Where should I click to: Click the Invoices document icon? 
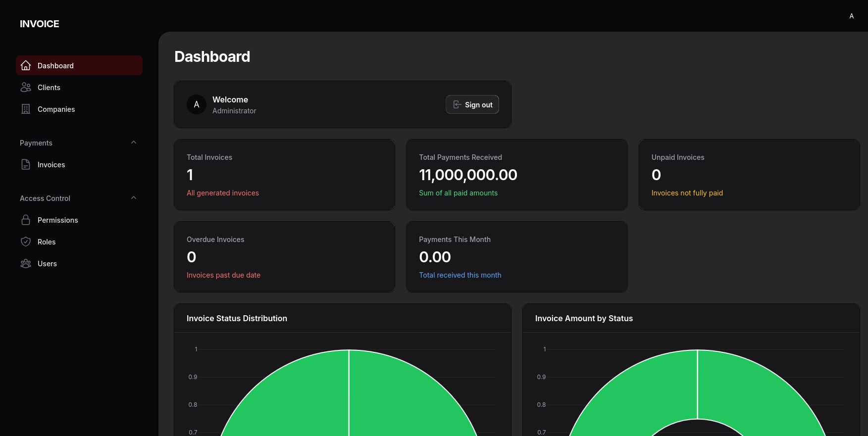tap(26, 164)
